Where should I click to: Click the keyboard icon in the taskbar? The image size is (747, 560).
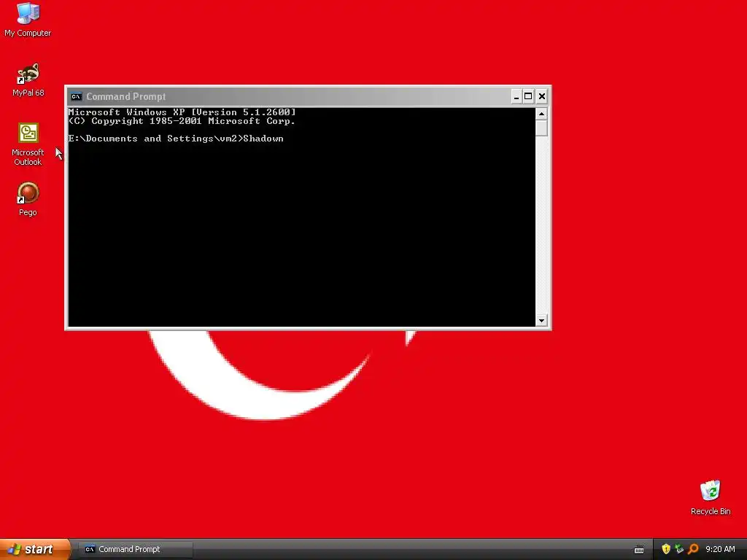point(639,550)
